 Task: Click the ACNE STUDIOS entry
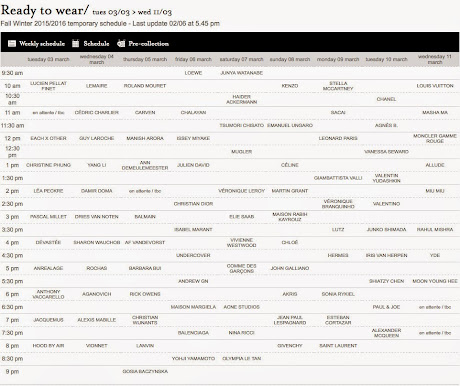pos(242,307)
